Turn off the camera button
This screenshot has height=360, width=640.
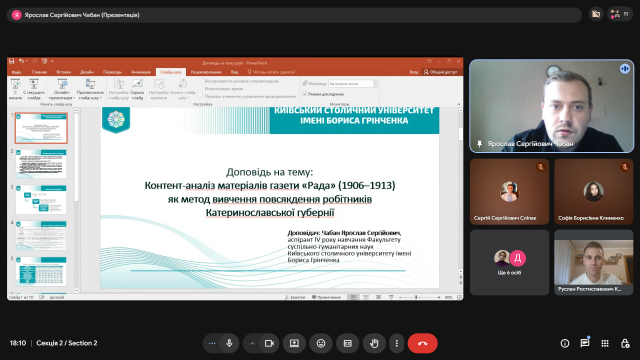pyautogui.click(x=269, y=343)
